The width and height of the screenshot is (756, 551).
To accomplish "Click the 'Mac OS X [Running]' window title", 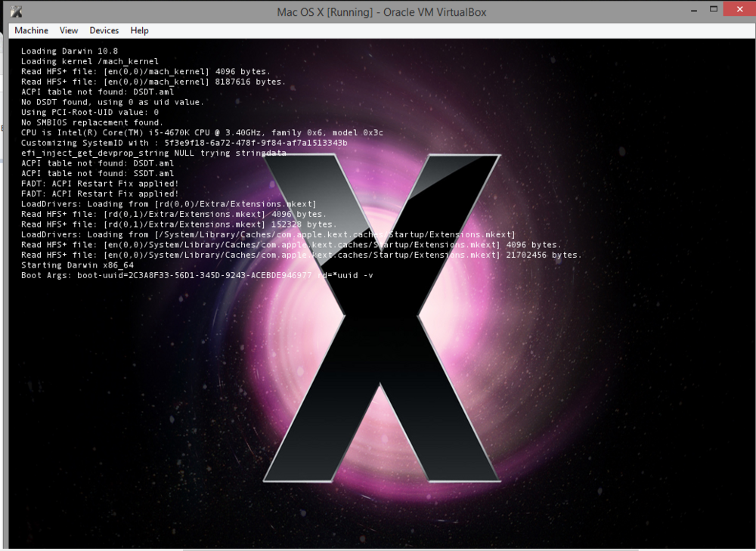I will pyautogui.click(x=382, y=12).
